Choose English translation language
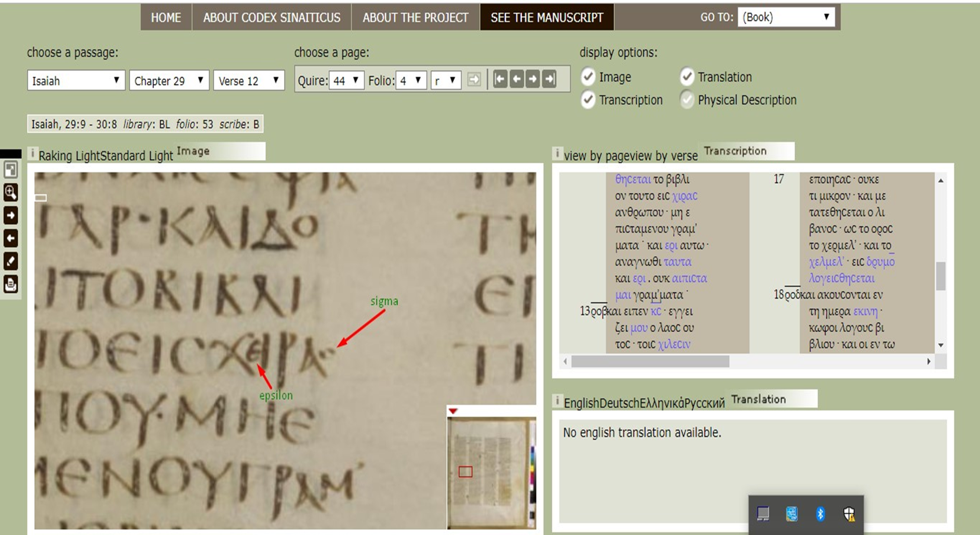 pos(582,403)
